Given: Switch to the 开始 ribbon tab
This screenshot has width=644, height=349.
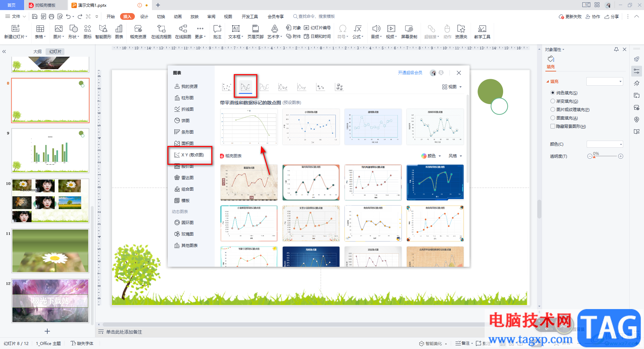Looking at the screenshot, I should (x=111, y=16).
